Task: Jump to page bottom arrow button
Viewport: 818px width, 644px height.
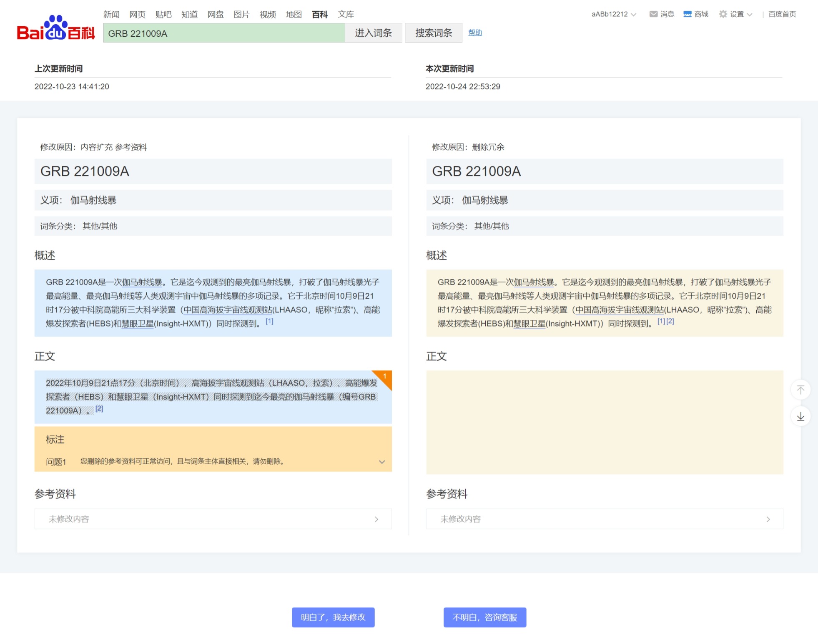Action: (800, 416)
